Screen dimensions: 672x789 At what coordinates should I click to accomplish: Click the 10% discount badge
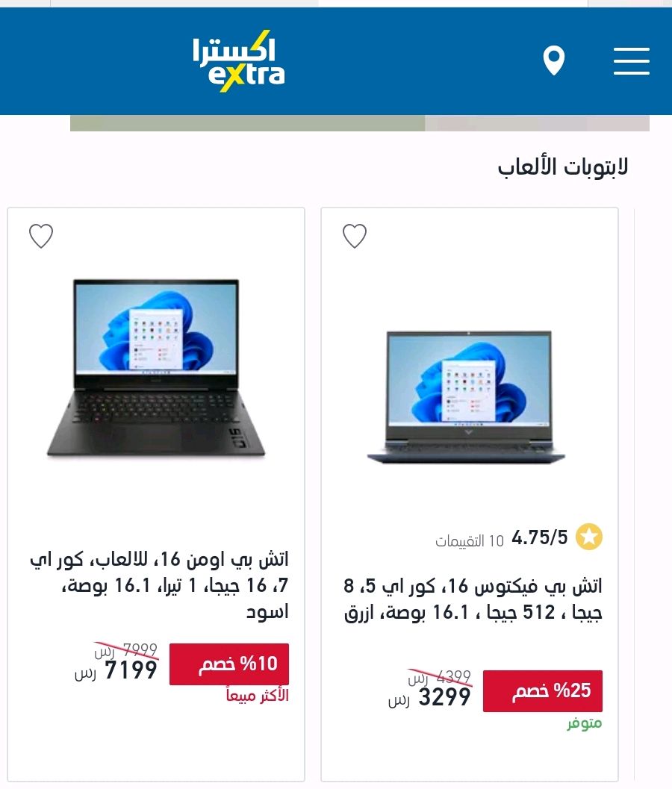(229, 664)
